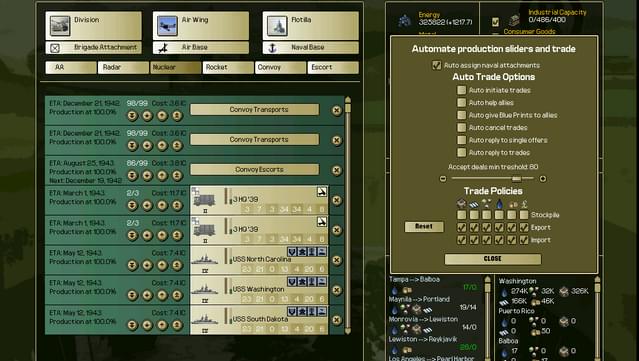
Task: Click the Reset trade policies button
Action: point(424,227)
